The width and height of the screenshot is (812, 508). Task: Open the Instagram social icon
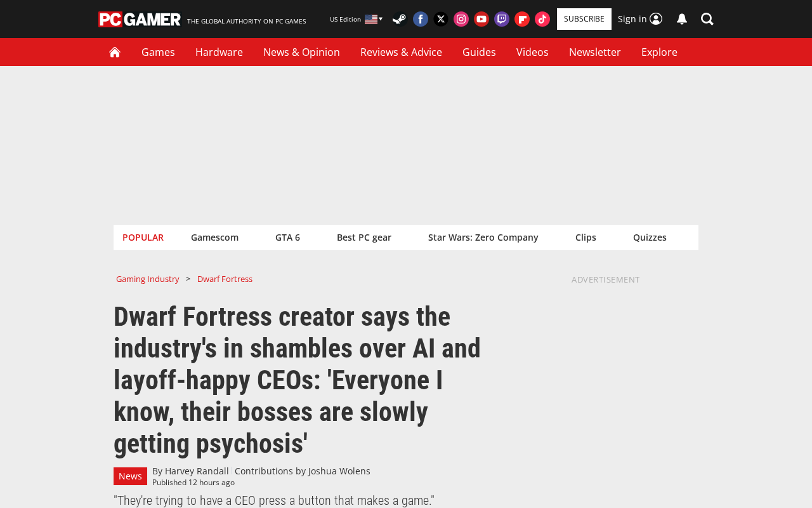(461, 19)
